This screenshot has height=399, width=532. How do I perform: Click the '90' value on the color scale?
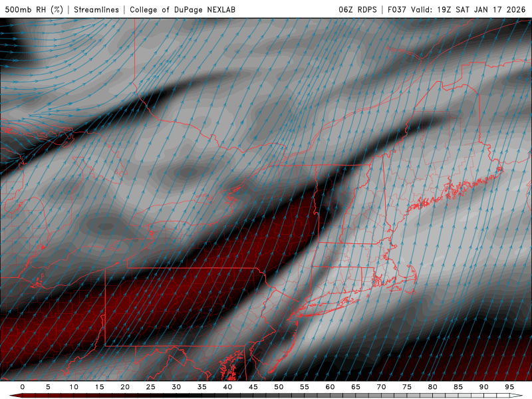tap(483, 387)
